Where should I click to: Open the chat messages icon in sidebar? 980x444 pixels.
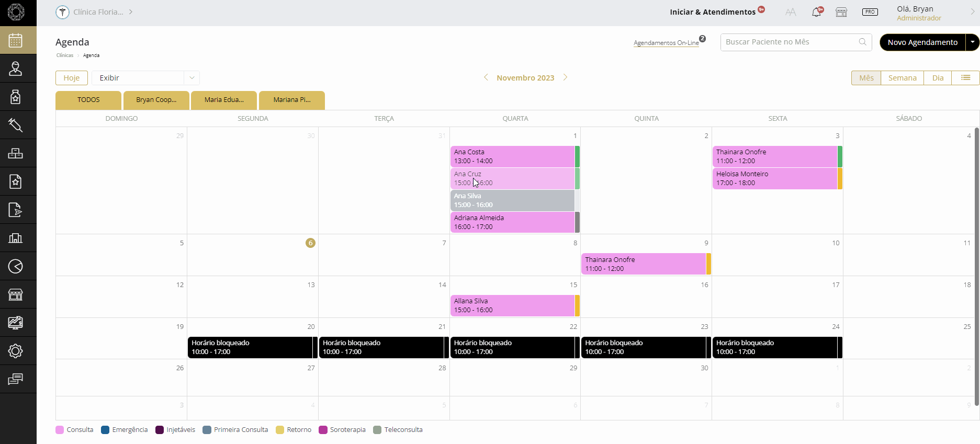coord(16,379)
